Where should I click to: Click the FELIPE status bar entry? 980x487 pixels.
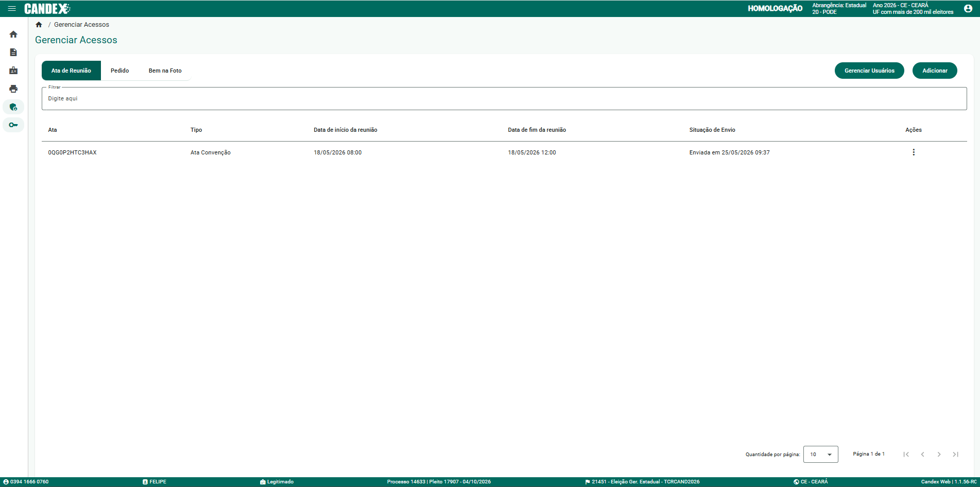pos(154,482)
